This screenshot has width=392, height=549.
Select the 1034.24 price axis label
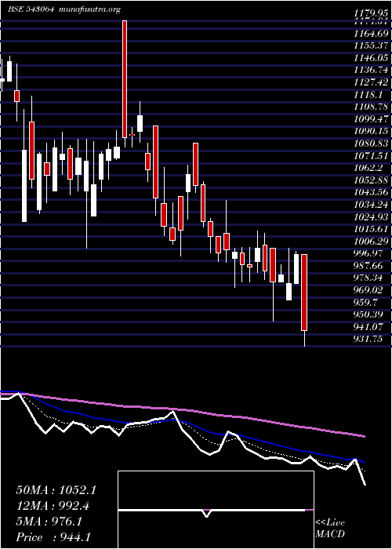pos(371,205)
